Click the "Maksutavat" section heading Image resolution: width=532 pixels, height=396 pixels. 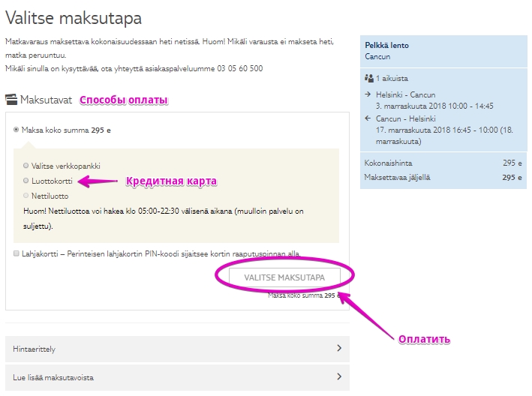(x=46, y=100)
